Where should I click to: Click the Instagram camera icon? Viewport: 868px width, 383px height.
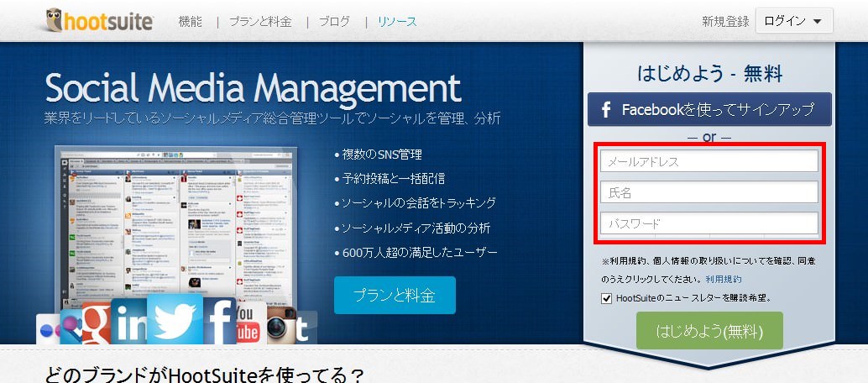[x=281, y=325]
